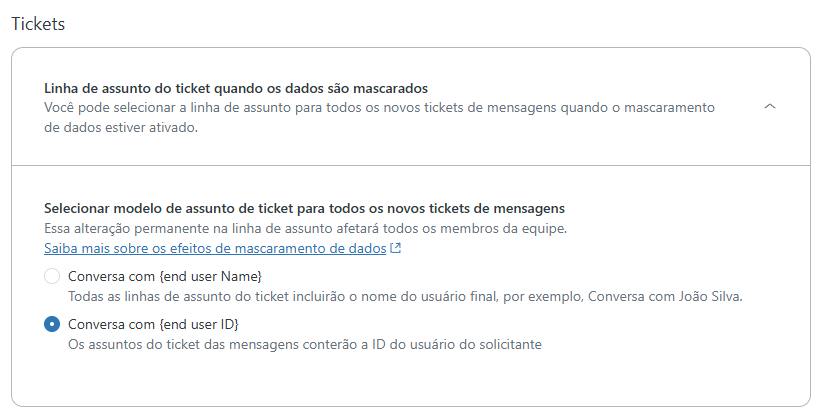This screenshot has width=827, height=414.
Task: Click the external link icon beside Saiba mais
Action: pos(396,248)
